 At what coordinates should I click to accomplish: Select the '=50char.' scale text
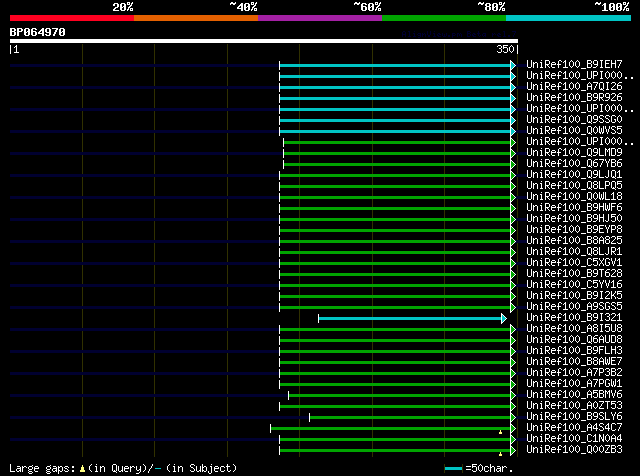(x=489, y=468)
